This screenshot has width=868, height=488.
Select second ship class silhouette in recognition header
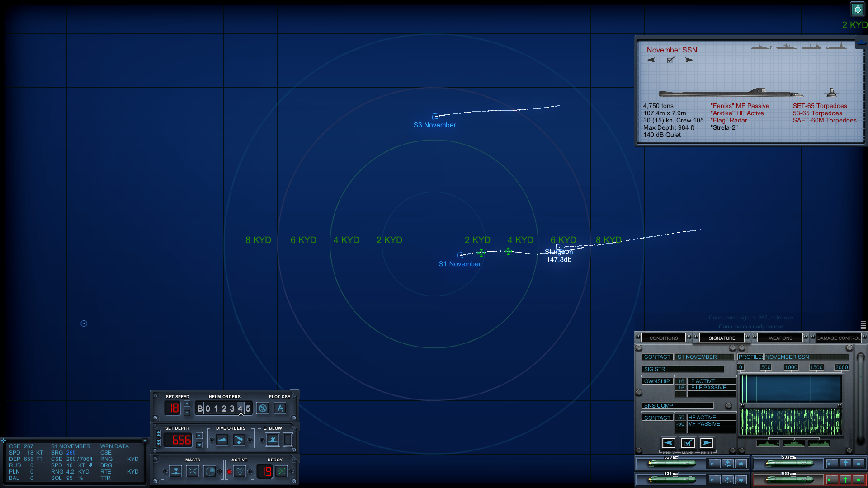(786, 47)
